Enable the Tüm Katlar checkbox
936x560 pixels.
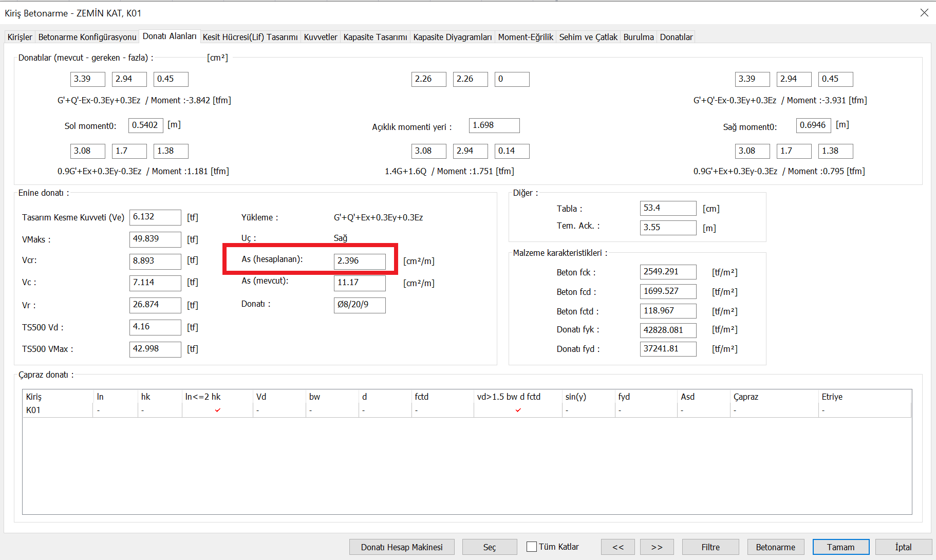[x=532, y=547]
